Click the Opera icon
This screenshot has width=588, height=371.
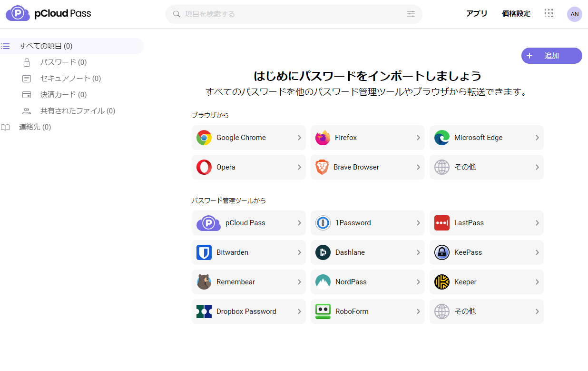tap(204, 167)
